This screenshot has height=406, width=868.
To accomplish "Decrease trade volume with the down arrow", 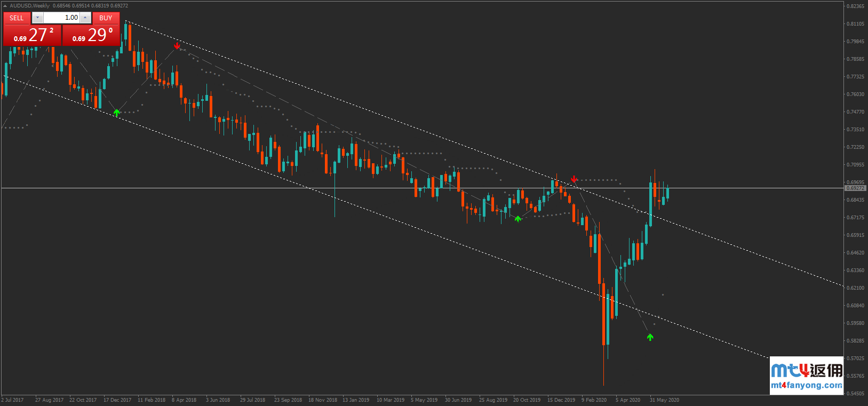I will (37, 18).
